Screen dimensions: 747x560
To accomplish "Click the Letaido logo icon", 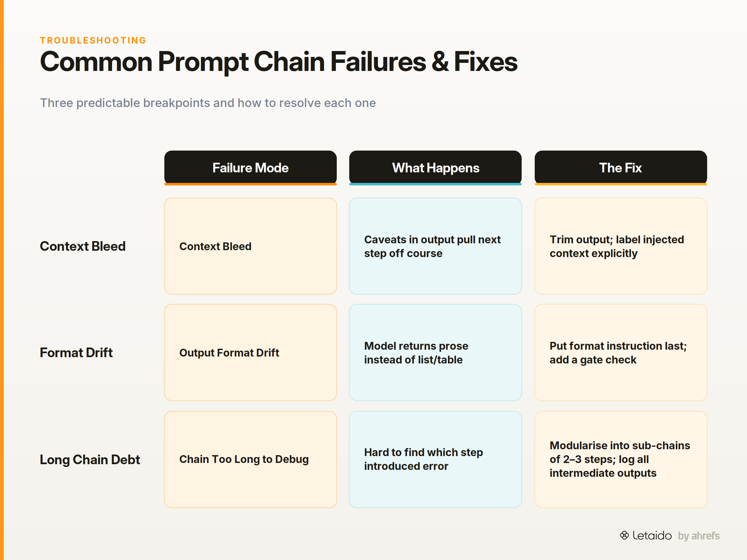I will pos(624,535).
